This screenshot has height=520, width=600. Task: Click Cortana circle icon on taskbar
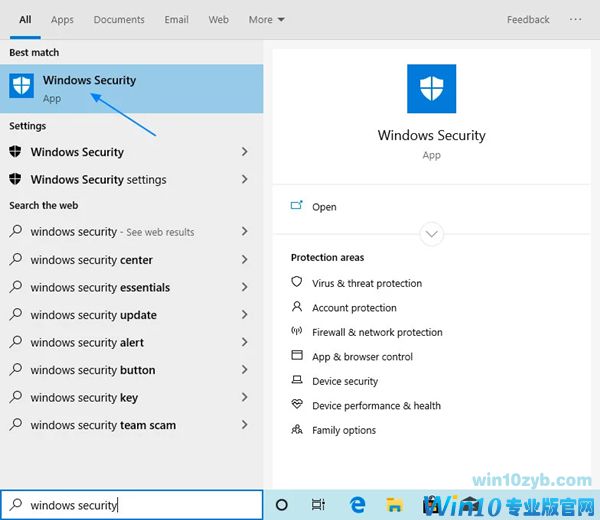(282, 505)
